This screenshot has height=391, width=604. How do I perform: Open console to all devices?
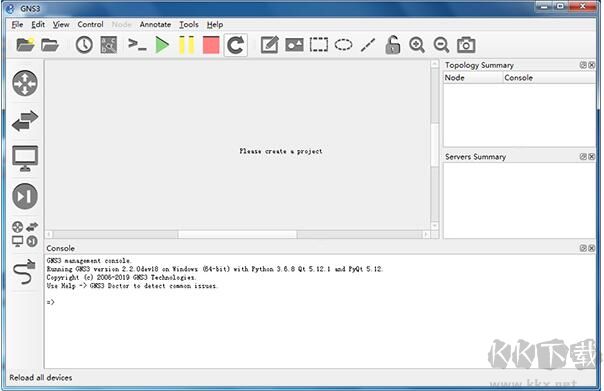[137, 45]
